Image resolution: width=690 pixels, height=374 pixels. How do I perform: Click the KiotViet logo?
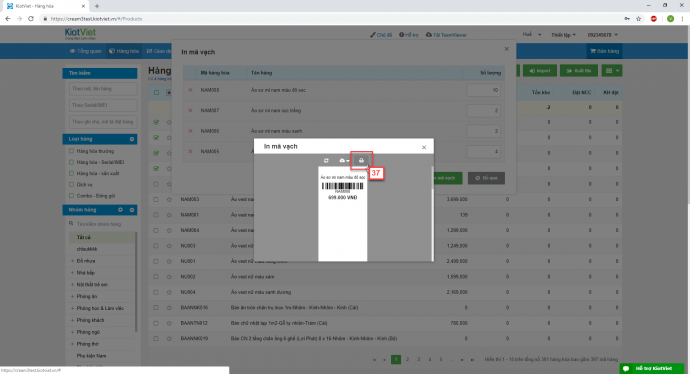point(80,33)
